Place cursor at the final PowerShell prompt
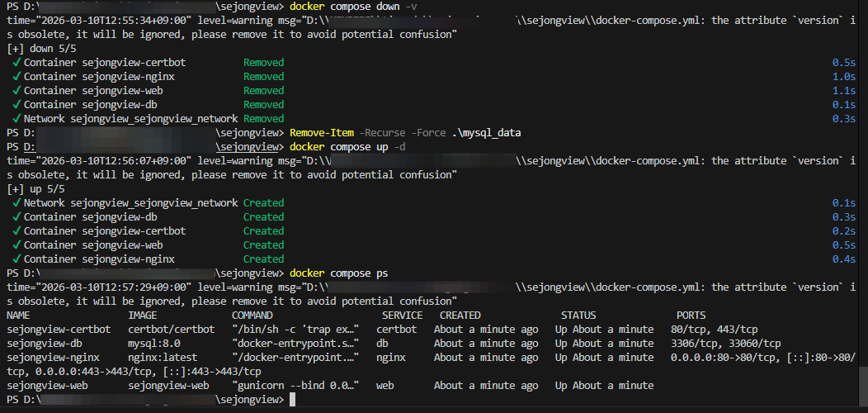The image size is (868, 413). point(292,400)
